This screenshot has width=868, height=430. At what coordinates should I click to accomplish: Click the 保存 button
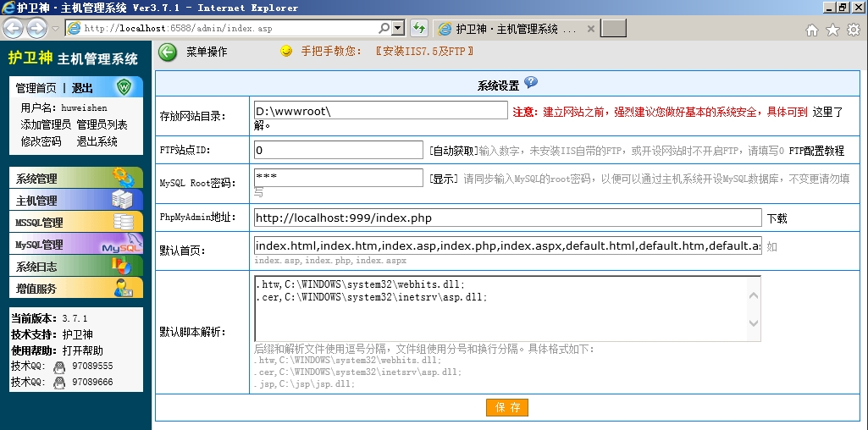[x=507, y=408]
